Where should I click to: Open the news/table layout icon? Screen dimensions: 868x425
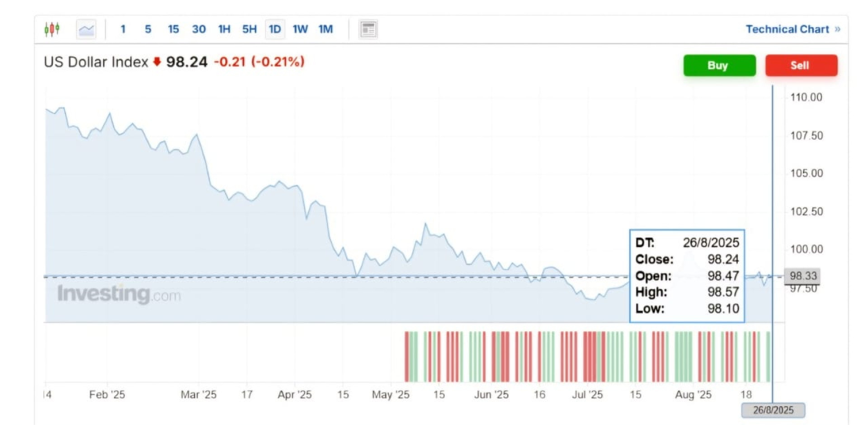[368, 29]
